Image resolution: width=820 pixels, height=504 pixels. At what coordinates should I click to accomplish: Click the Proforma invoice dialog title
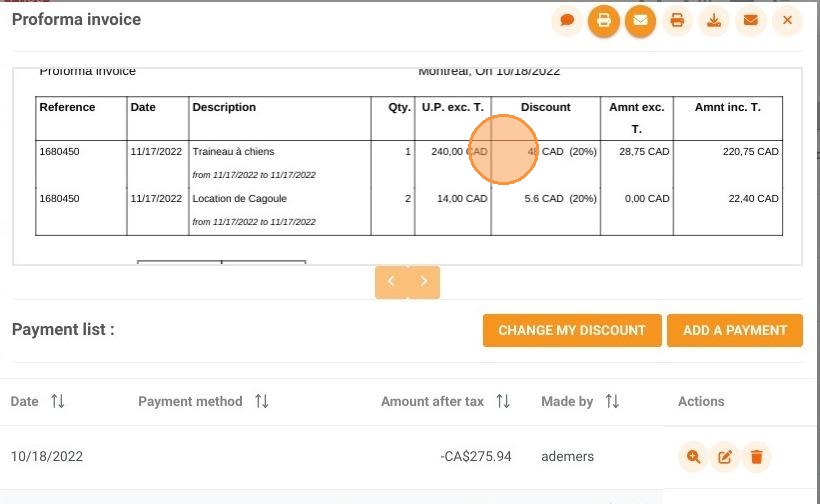click(x=76, y=19)
